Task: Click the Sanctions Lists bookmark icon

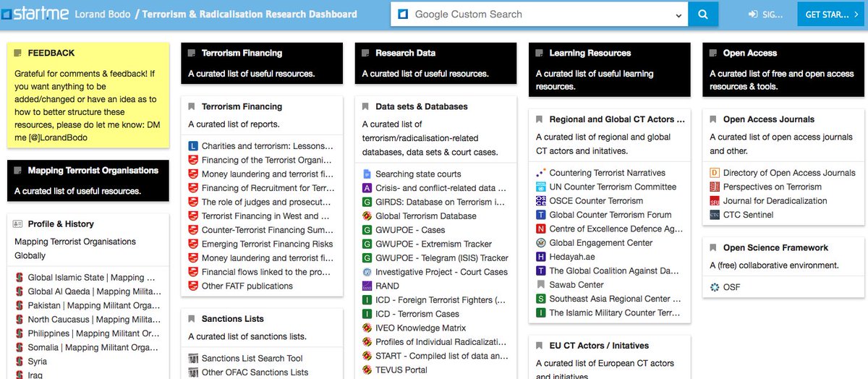Action: coord(192,320)
